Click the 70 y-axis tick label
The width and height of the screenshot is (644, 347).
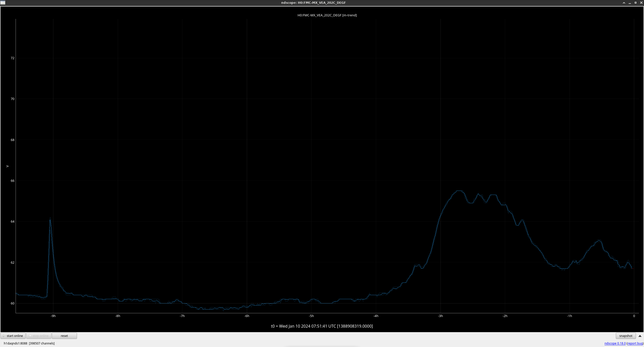pyautogui.click(x=13, y=99)
